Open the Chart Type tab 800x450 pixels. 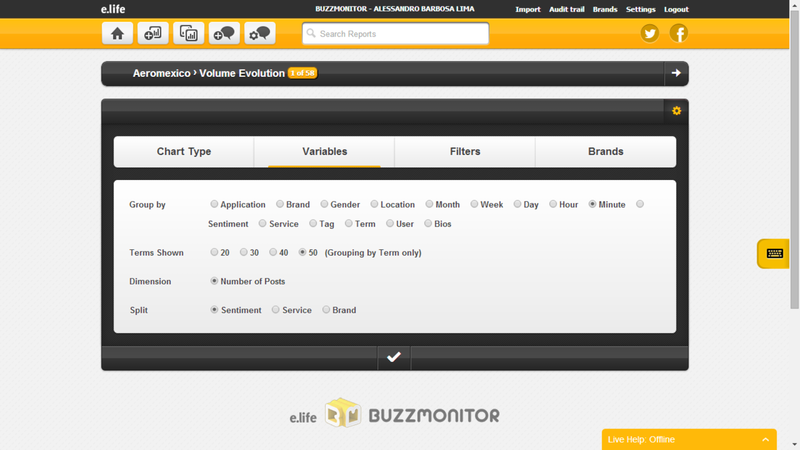184,152
